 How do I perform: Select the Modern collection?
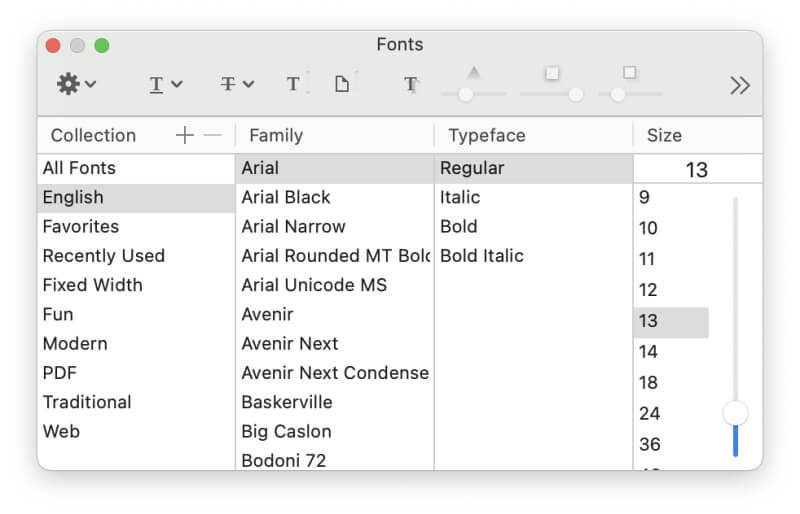(x=136, y=344)
